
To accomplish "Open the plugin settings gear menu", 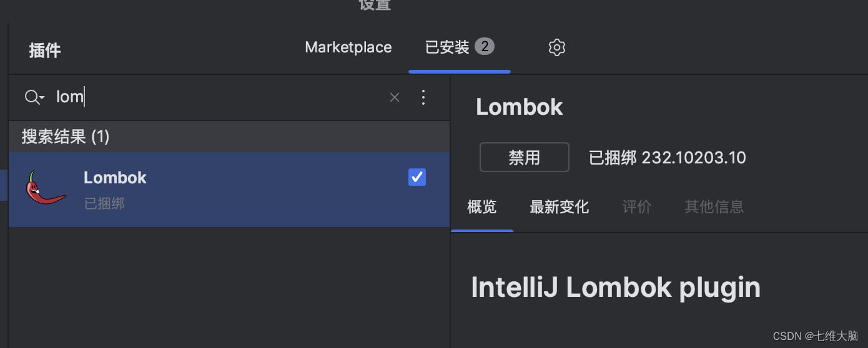I will click(556, 47).
